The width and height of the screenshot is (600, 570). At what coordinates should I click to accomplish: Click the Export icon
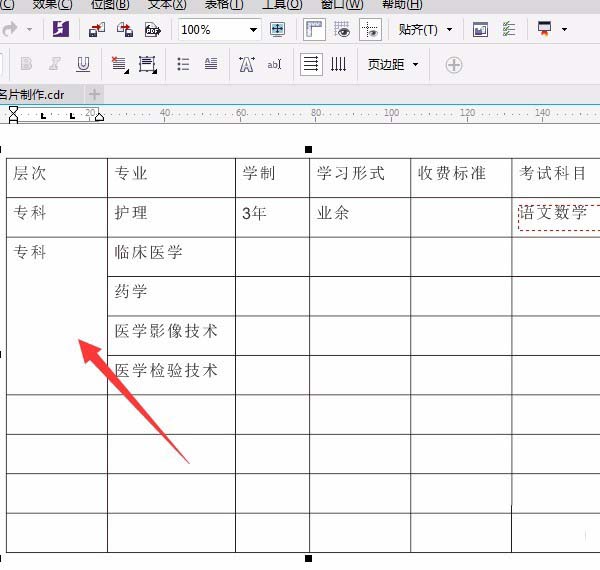pos(125,29)
